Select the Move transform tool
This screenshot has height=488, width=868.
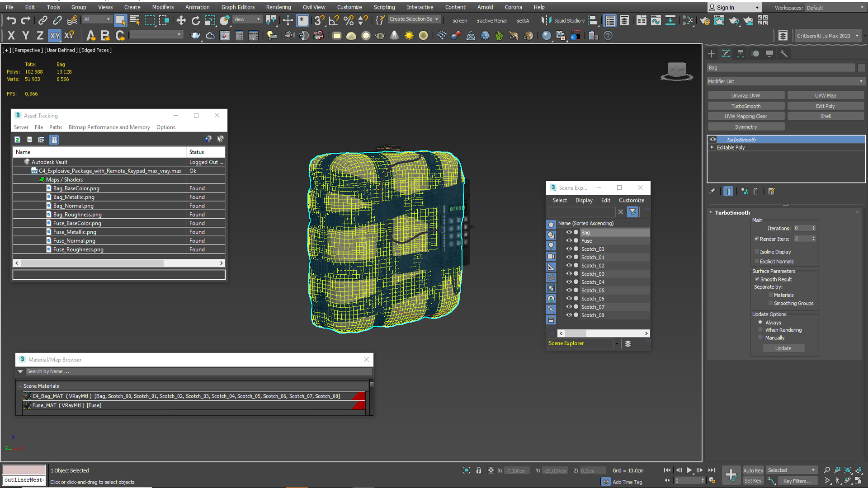coord(181,20)
